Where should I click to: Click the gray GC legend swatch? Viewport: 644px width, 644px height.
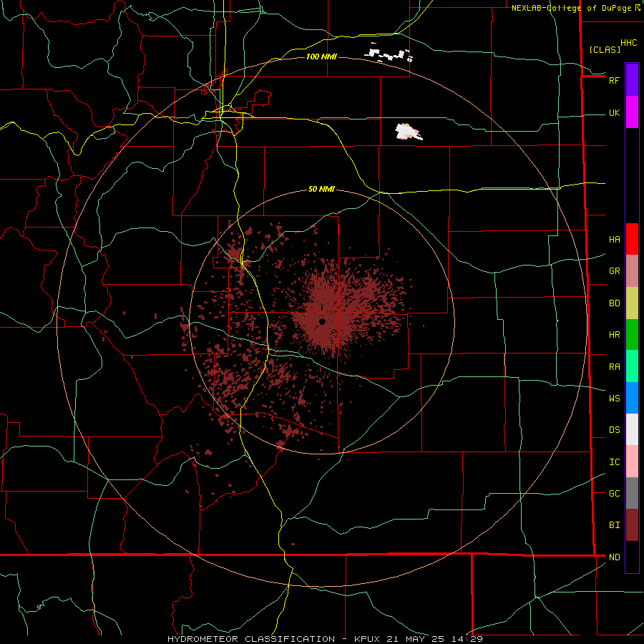(632, 493)
